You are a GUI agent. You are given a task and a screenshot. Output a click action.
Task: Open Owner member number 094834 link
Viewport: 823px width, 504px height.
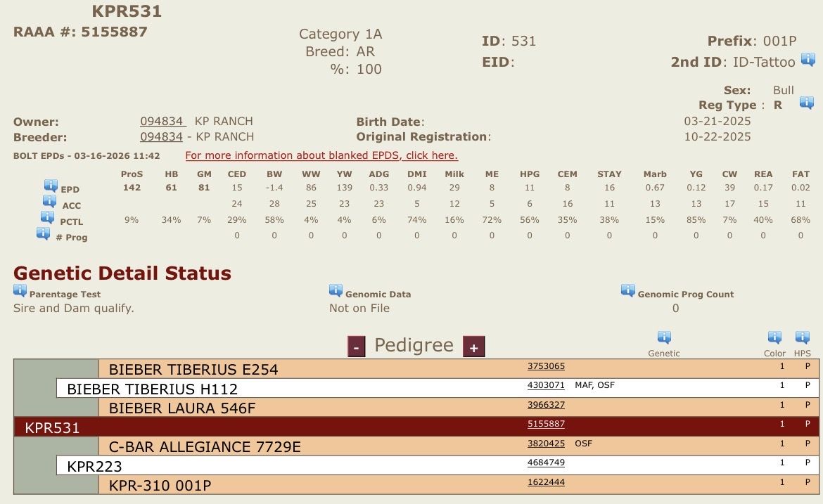click(162, 121)
